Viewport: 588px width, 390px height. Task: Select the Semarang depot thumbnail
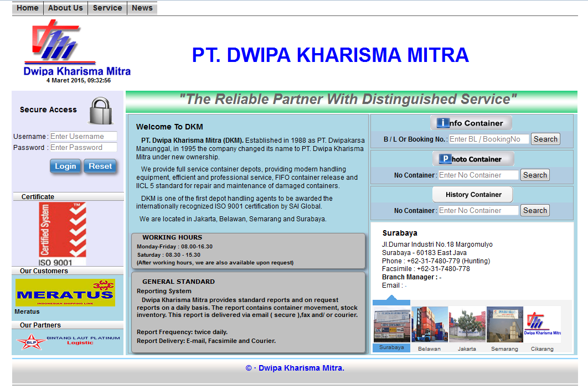[505, 324]
